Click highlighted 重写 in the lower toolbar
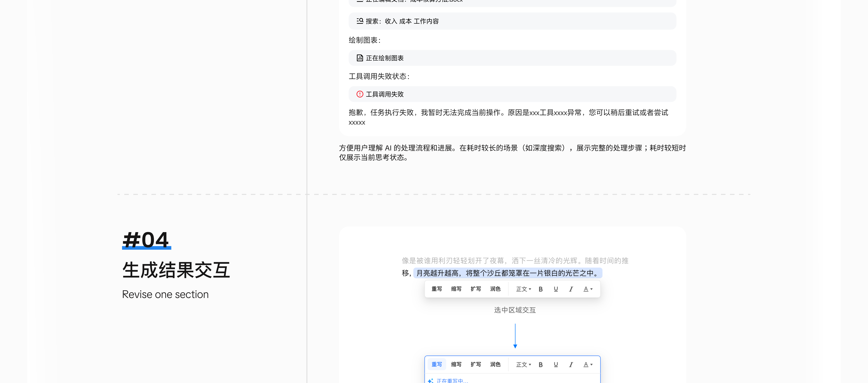Image resolution: width=868 pixels, height=383 pixels. pos(436,365)
